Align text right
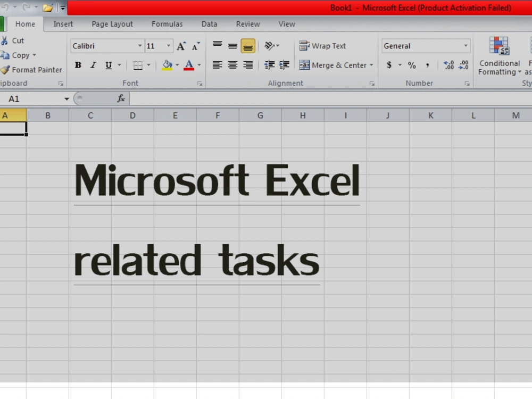Viewport: 532px width, 399px height. pos(248,65)
